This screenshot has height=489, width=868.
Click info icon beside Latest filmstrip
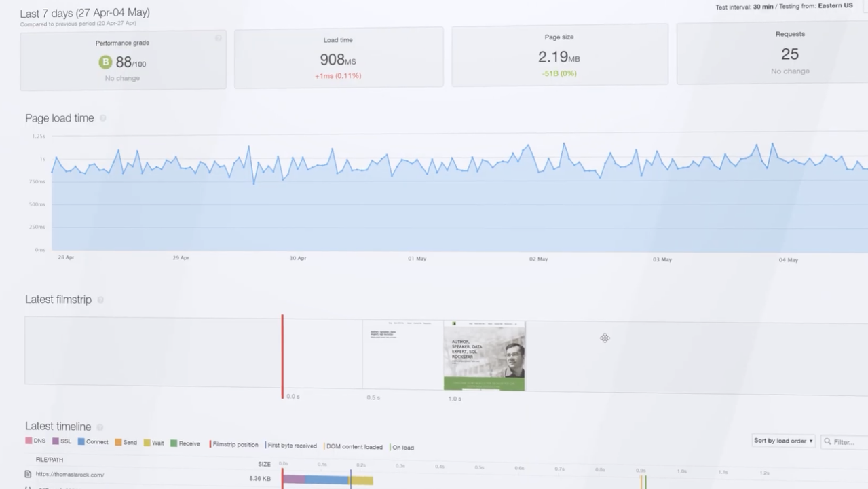tap(100, 300)
